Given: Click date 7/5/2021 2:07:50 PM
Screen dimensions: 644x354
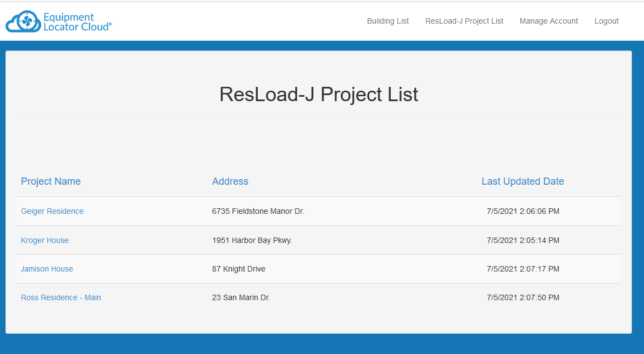Looking at the screenshot, I should pos(523,298).
